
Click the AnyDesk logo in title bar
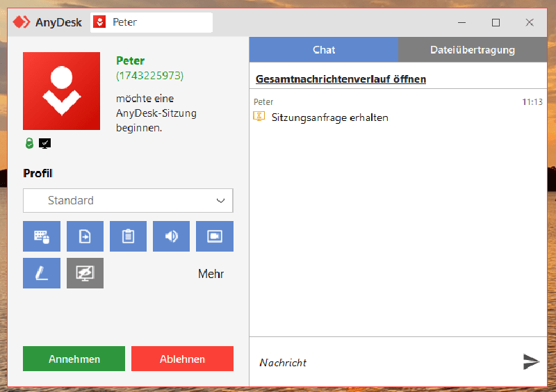click(22, 22)
